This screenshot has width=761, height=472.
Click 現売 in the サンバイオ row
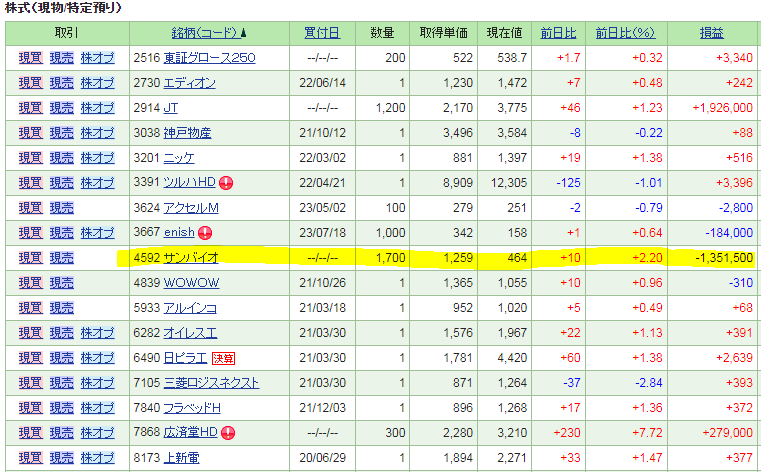tap(62, 258)
